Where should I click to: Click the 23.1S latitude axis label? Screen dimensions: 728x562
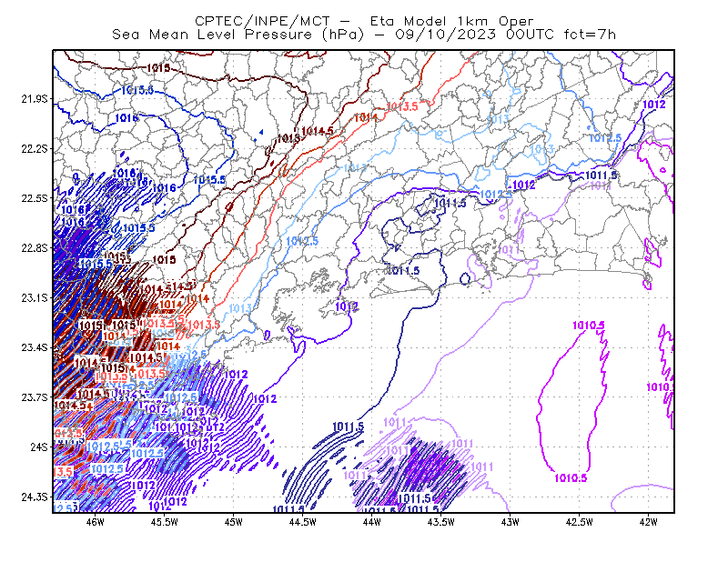tap(35, 297)
